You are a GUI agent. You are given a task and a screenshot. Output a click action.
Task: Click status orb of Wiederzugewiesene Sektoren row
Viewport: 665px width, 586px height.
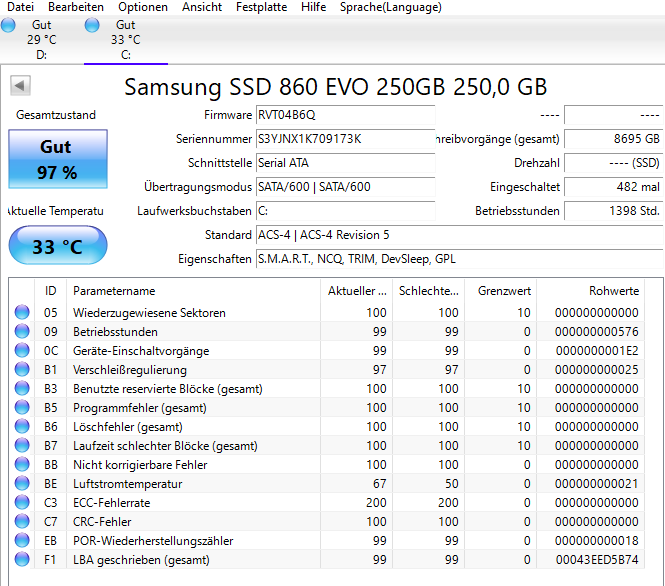(22, 312)
